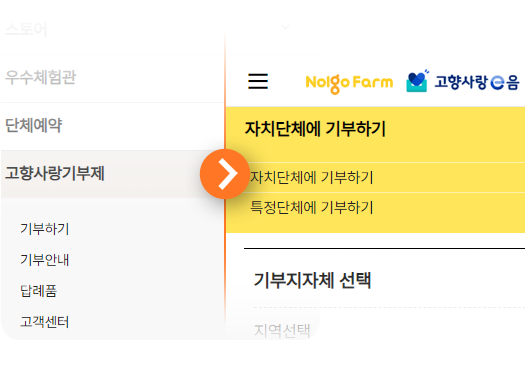Screen dimensions: 525x376
Task: Expand the 스토어 chevron
Action: (x=285, y=27)
